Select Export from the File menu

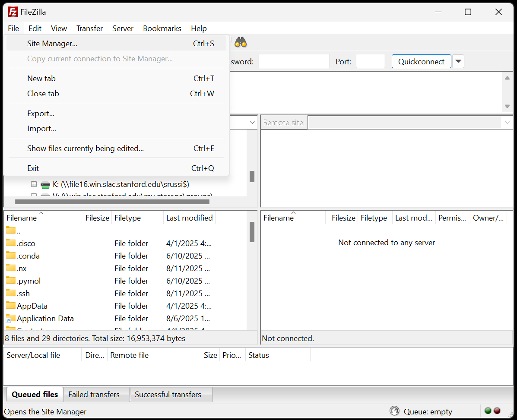pos(41,114)
